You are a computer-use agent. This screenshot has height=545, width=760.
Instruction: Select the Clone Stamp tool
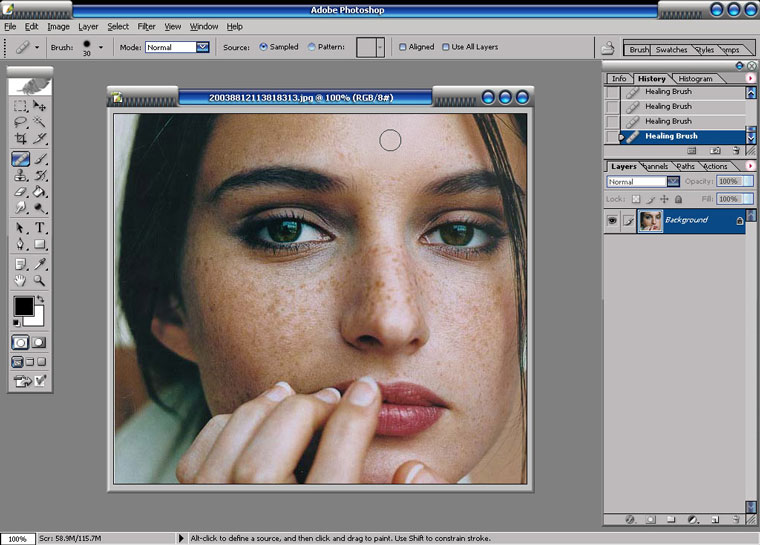(20, 175)
